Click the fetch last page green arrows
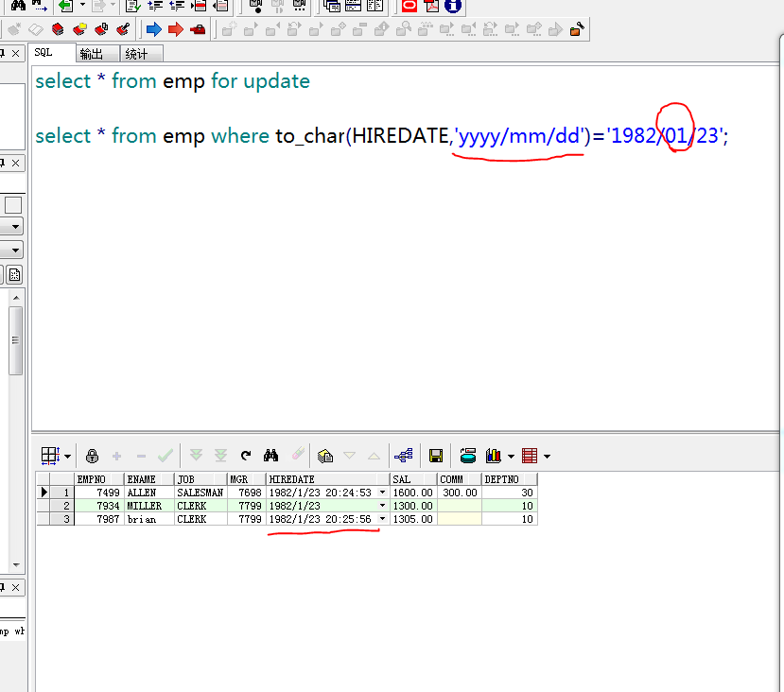 point(220,455)
